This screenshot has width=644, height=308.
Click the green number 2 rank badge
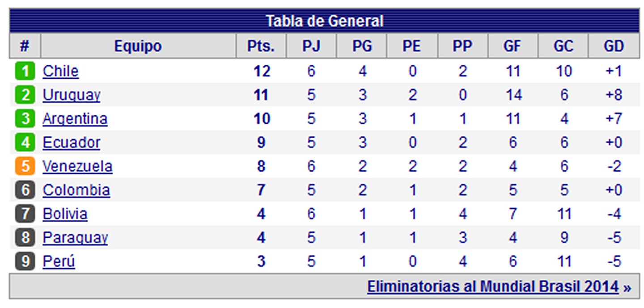click(25, 95)
